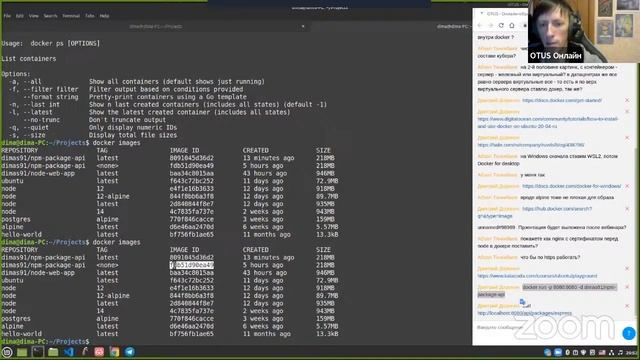The height and width of the screenshot is (360, 640).
Task: Click the Zoom tray icon in panel
Action: [x=558, y=352]
